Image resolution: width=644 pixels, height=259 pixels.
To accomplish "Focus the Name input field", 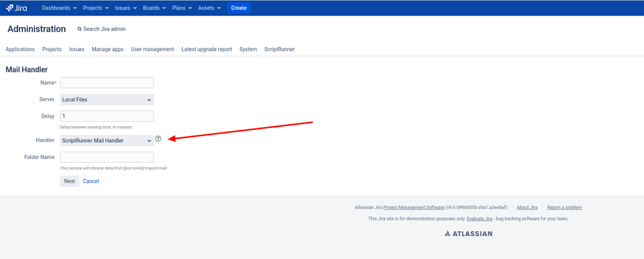I will pos(106,83).
